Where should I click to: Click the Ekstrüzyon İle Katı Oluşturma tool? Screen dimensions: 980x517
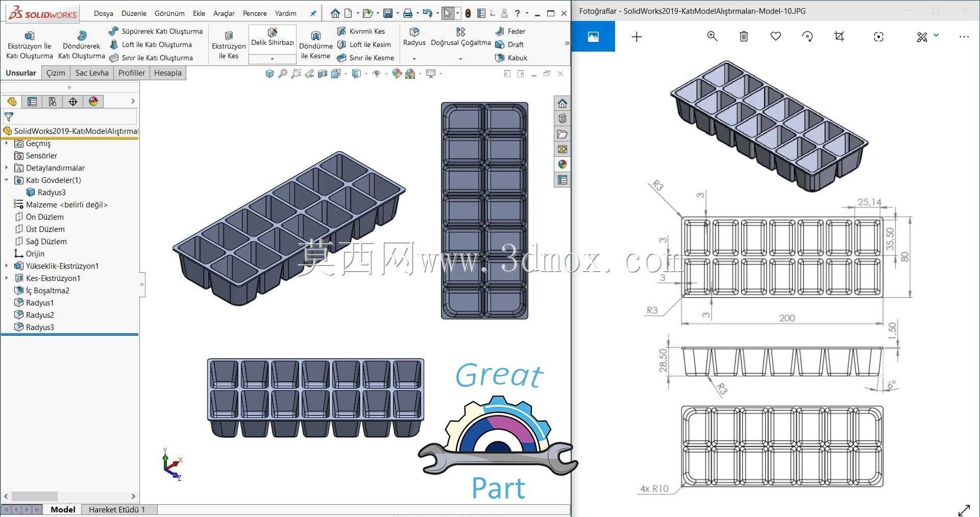(x=30, y=45)
